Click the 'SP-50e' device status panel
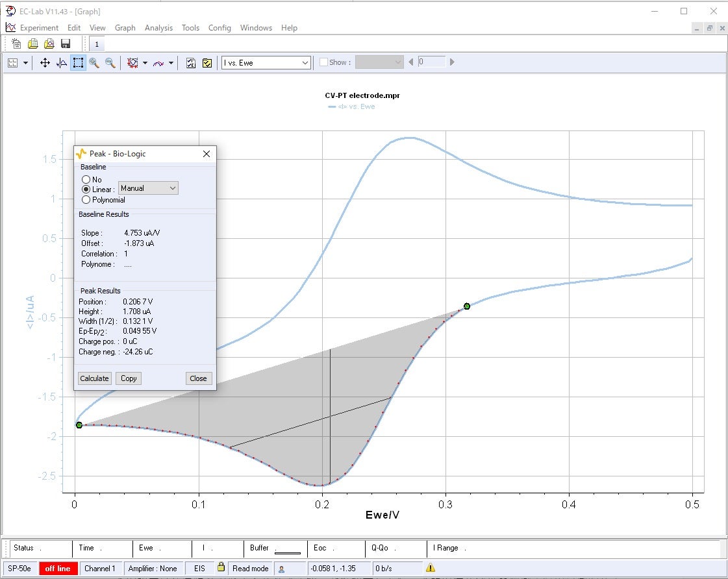Image resolution: width=728 pixels, height=579 pixels. pyautogui.click(x=19, y=569)
